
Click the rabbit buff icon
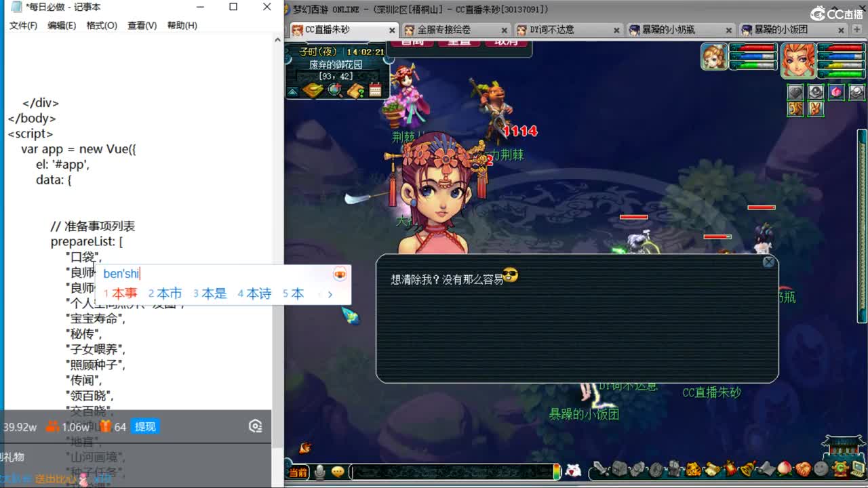[814, 108]
